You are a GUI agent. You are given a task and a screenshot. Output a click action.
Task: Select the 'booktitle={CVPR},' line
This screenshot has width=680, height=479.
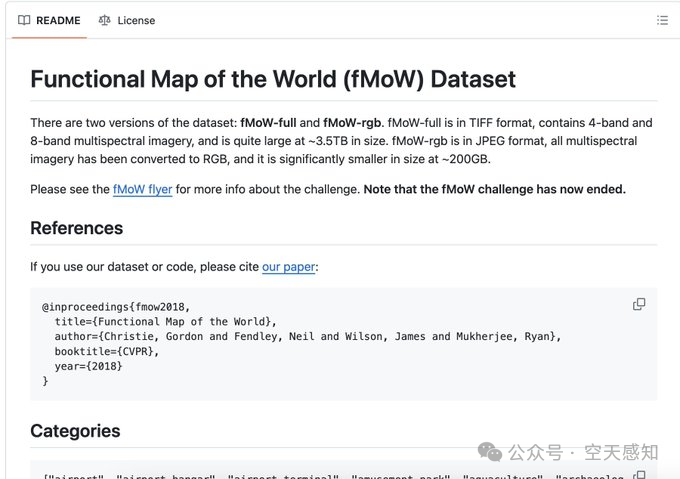107,351
